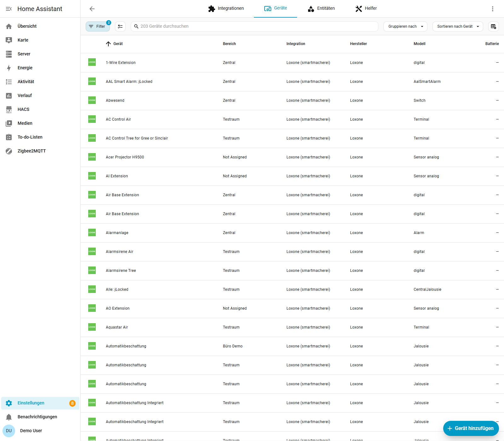Sort by the Batterie column header

point(492,44)
